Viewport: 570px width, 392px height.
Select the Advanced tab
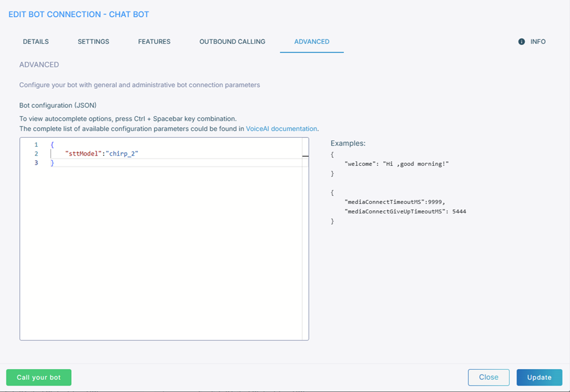(x=311, y=42)
